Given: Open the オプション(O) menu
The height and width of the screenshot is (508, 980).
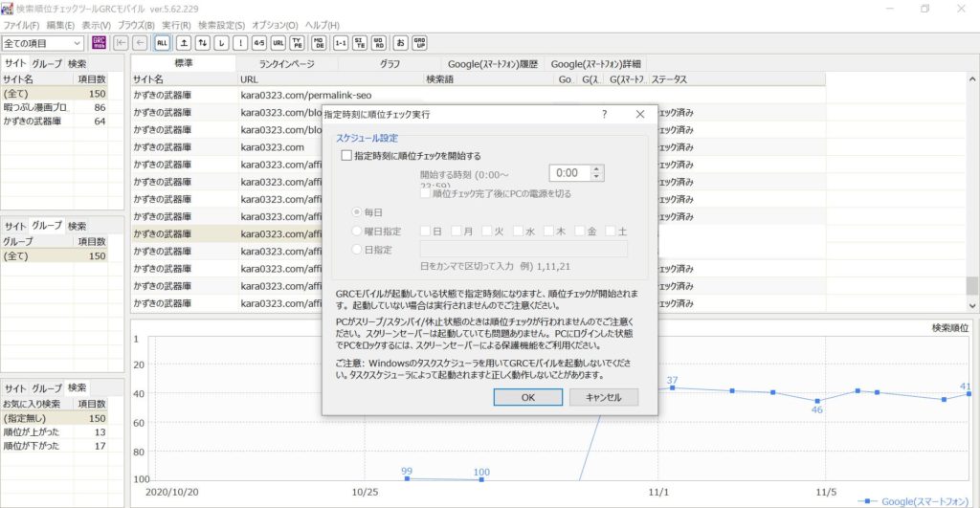Looking at the screenshot, I should click(275, 25).
